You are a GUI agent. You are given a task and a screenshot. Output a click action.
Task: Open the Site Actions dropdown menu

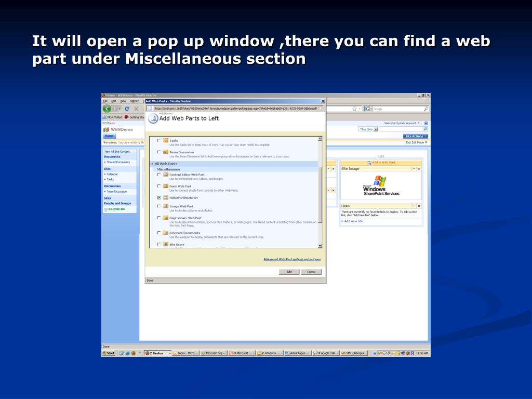[x=416, y=136]
